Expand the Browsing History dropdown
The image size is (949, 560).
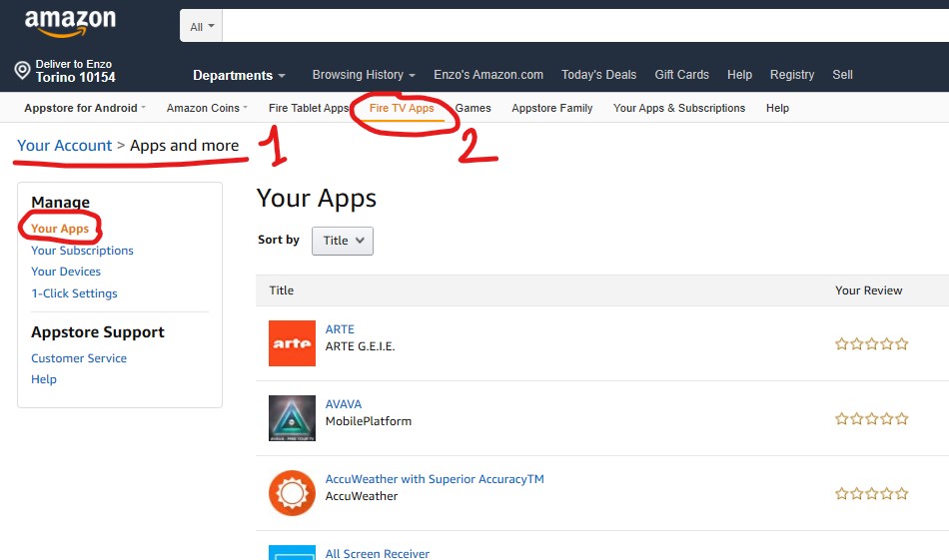[x=363, y=75]
